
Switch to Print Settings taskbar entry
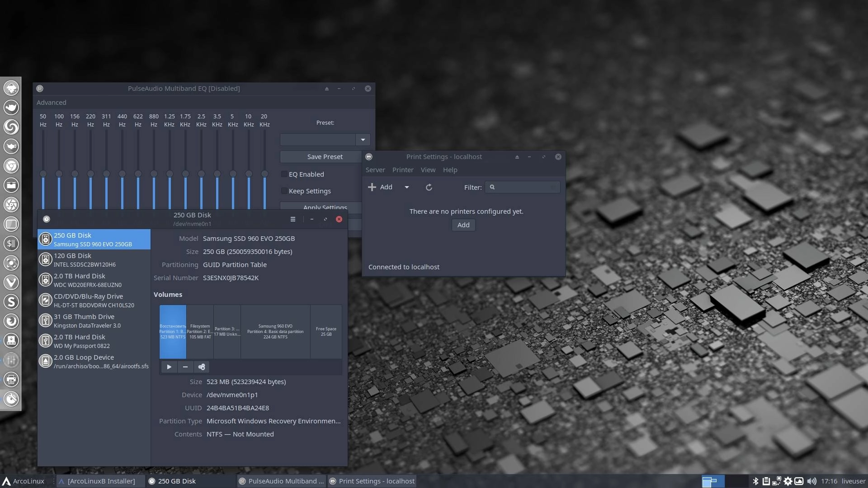pyautogui.click(x=372, y=481)
